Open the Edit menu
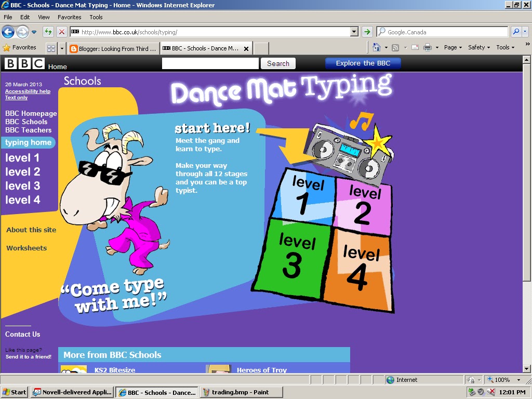This screenshot has height=399, width=532. tap(25, 17)
